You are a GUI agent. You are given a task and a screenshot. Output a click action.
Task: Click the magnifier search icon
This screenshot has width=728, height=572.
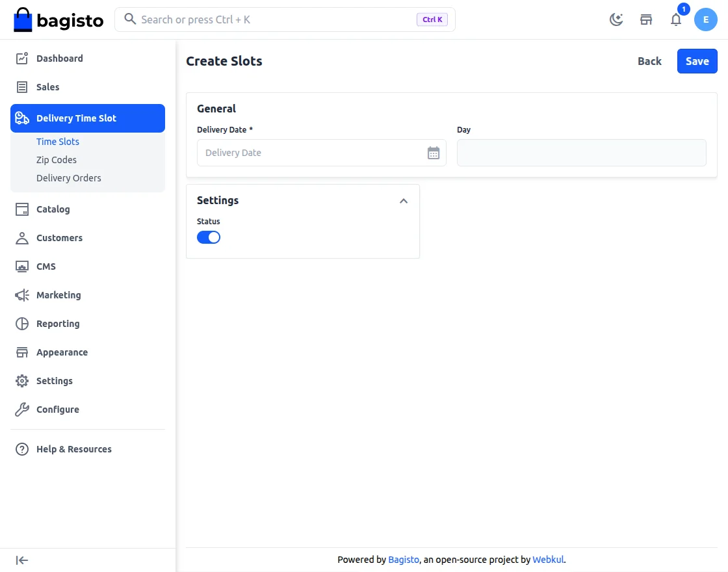pyautogui.click(x=130, y=19)
